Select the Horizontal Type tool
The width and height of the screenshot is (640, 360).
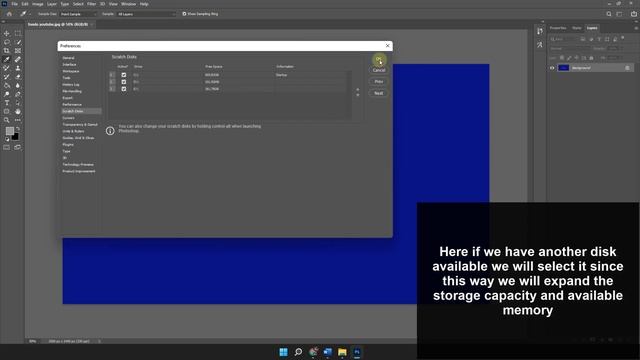pos(7,102)
